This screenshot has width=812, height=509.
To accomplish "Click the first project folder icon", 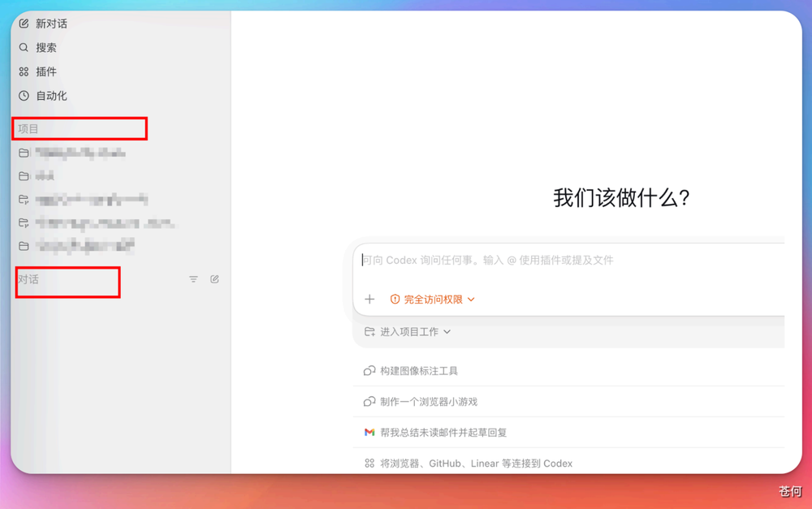I will pyautogui.click(x=24, y=153).
